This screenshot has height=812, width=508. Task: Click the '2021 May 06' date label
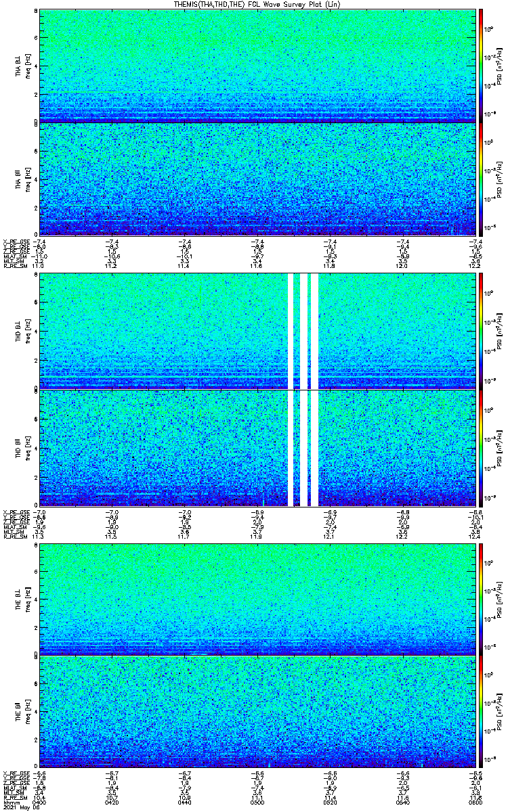pyautogui.click(x=20, y=807)
